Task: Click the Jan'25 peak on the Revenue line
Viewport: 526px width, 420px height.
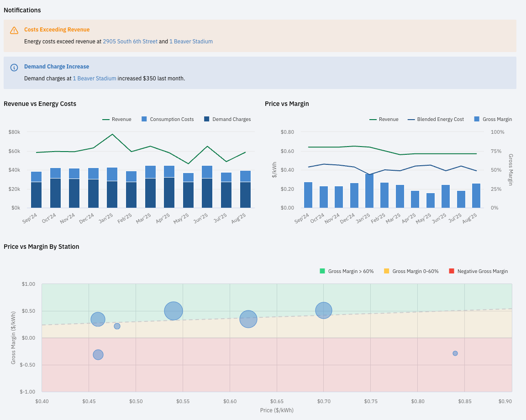Action: tap(112, 134)
